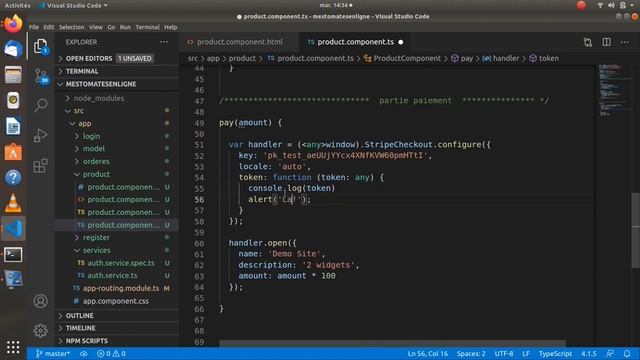Viewport: 640px width, 360px height.
Task: Open the Accounts menu icon
Action: coord(40,301)
